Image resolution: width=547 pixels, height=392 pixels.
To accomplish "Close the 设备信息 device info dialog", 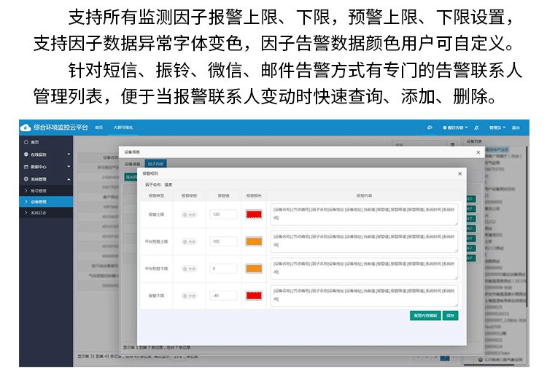I will coord(478,152).
